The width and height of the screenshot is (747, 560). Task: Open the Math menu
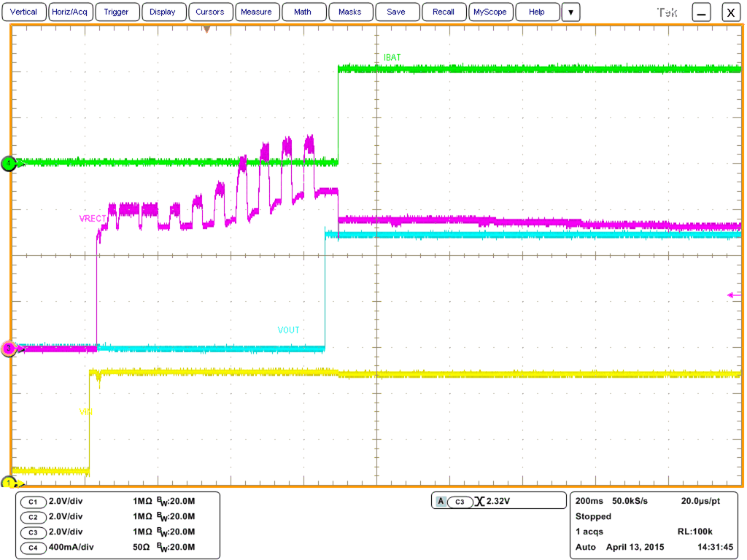303,12
